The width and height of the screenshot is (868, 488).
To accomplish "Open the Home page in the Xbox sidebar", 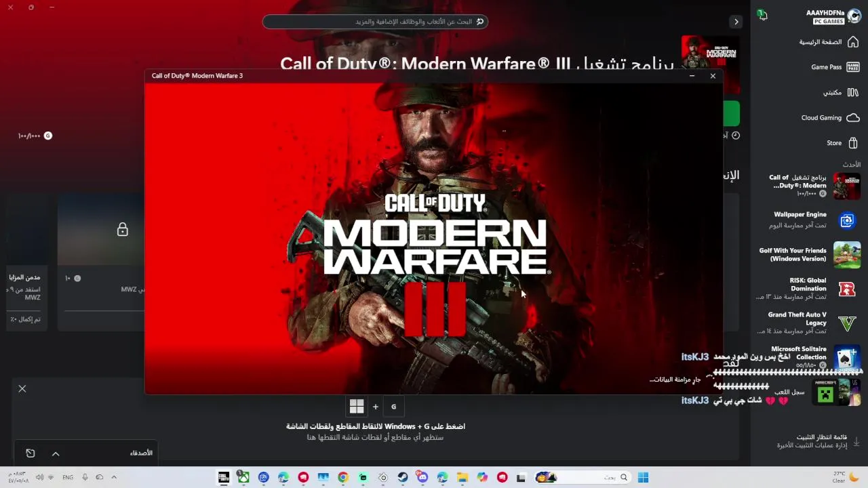I will tap(829, 42).
